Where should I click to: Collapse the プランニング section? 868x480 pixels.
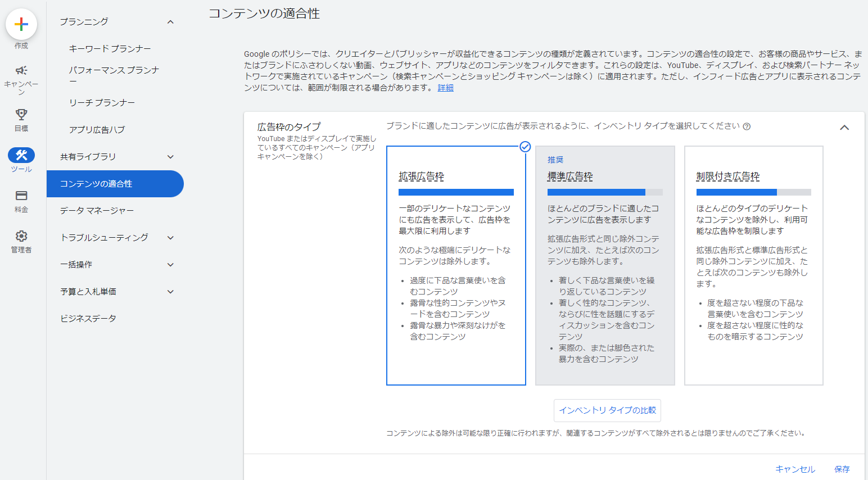click(x=170, y=22)
